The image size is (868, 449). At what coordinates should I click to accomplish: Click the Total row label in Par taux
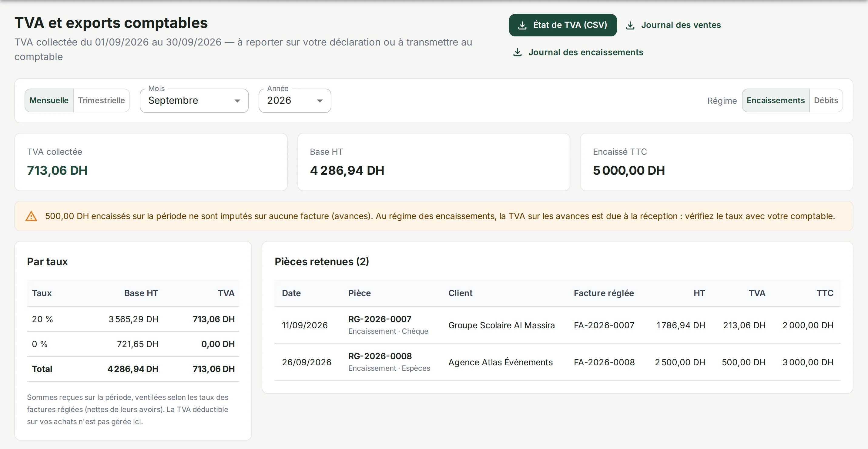point(42,369)
